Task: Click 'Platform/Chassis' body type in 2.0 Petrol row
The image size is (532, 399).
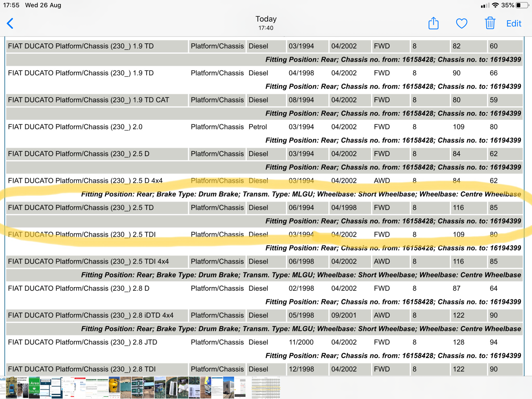Action: coord(217,127)
